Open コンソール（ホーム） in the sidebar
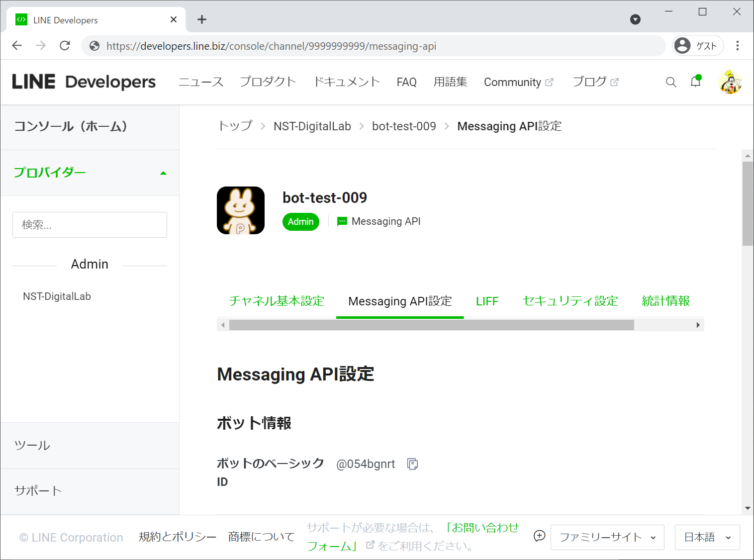Image resolution: width=754 pixels, height=560 pixels. [x=90, y=127]
